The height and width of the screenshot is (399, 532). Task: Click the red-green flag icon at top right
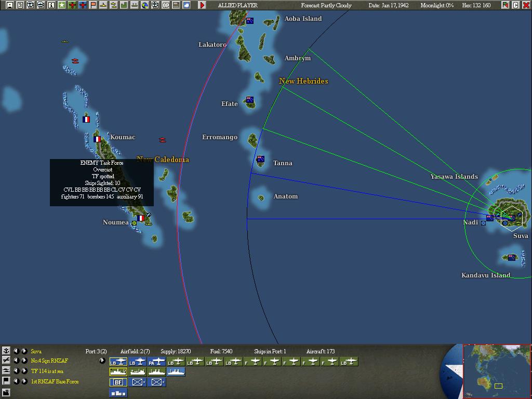click(506, 5)
